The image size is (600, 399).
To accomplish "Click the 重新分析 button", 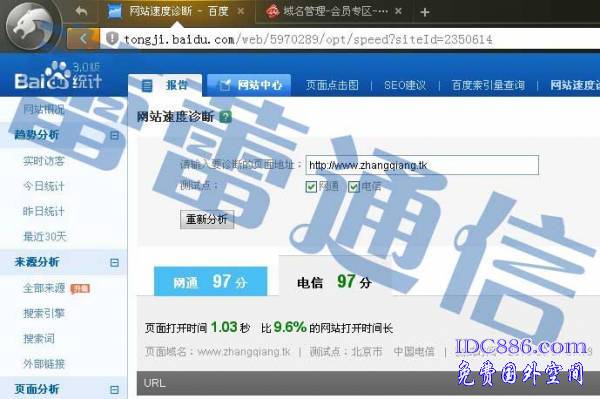I will click(x=207, y=219).
